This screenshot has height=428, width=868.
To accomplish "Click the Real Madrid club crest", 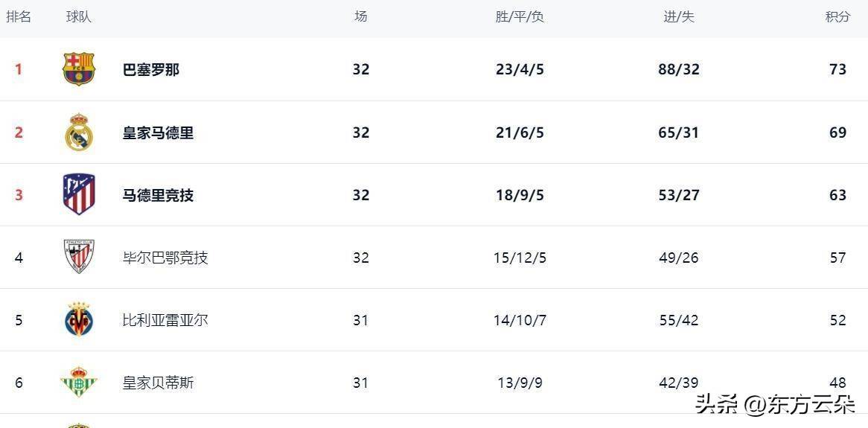I will (79, 132).
